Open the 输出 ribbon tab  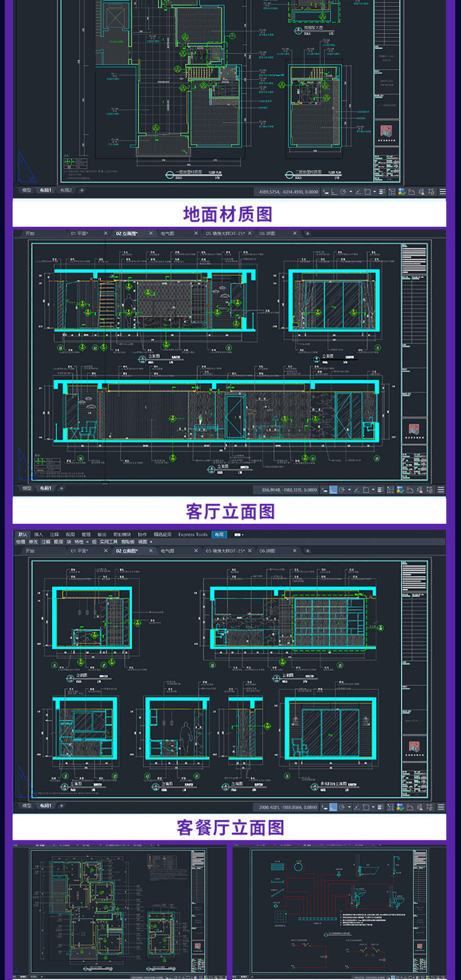tap(102, 534)
